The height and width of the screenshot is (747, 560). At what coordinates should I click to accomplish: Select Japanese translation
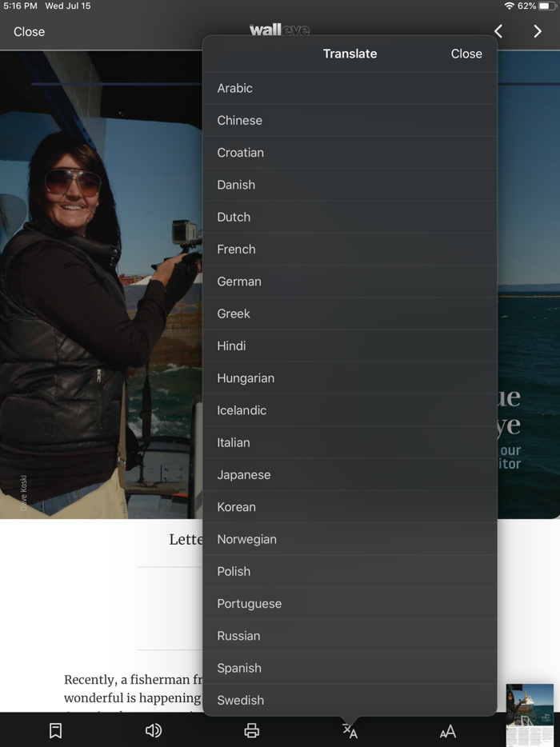[x=350, y=475]
